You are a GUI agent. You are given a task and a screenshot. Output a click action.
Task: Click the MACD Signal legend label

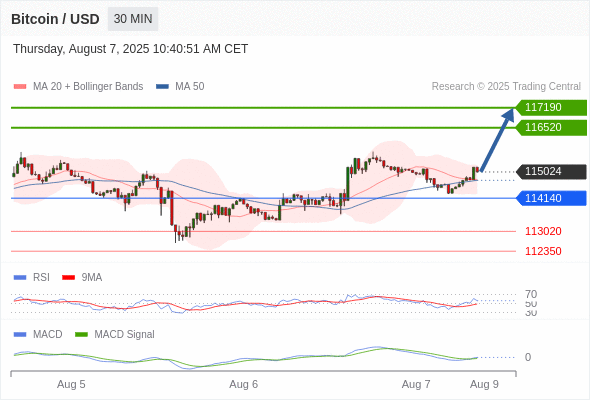[x=125, y=335]
